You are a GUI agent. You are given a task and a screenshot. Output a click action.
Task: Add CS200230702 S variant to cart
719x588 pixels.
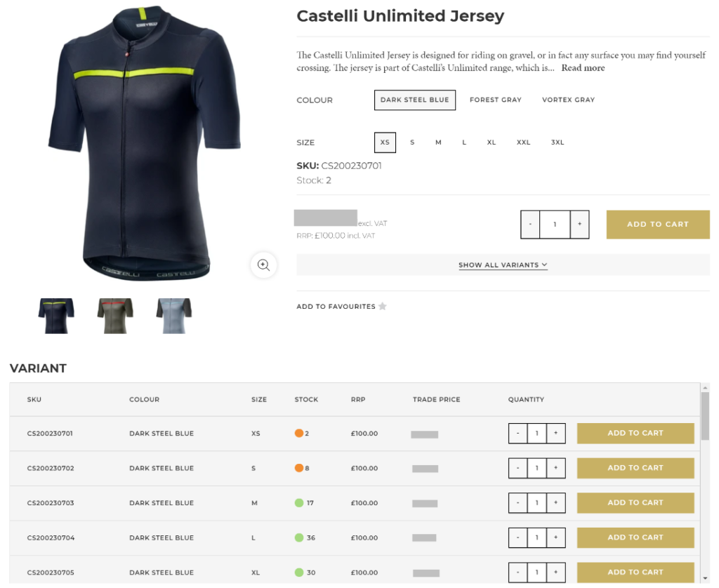click(635, 468)
